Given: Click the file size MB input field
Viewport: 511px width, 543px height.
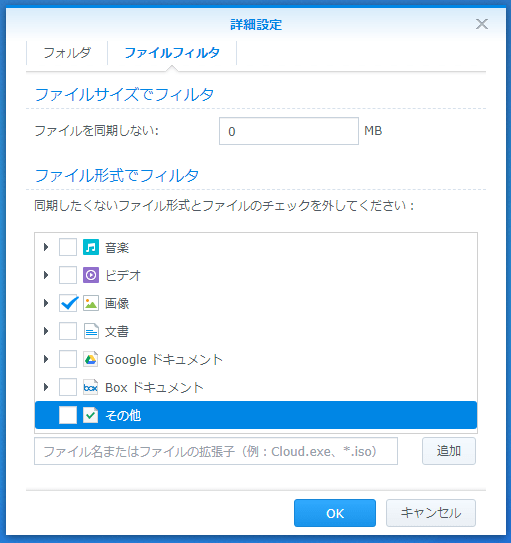Looking at the screenshot, I should point(289,131).
